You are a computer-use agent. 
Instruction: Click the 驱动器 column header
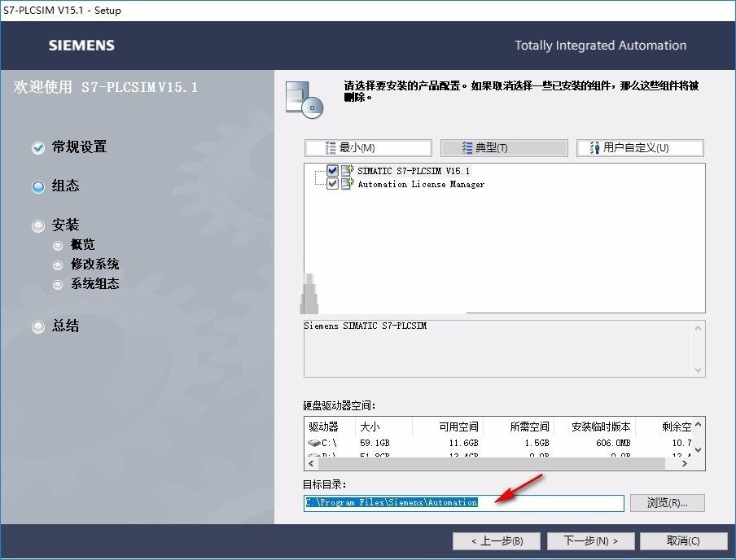tap(330, 427)
